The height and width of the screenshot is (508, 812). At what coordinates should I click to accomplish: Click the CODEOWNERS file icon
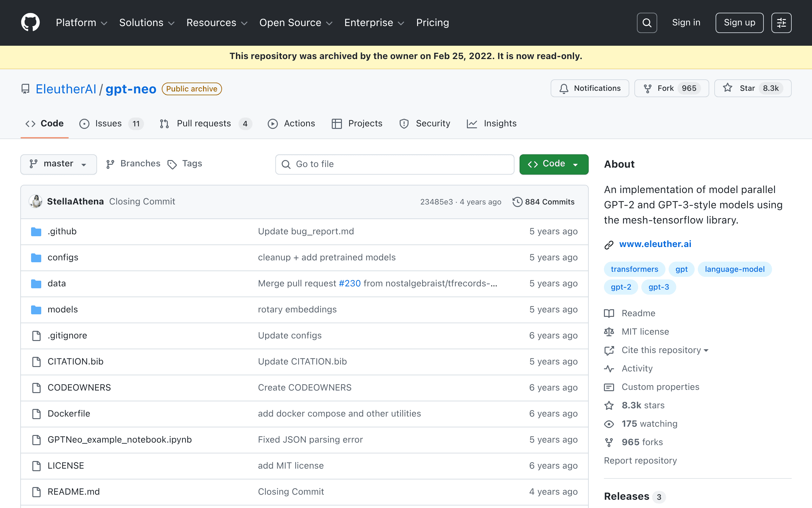[x=36, y=388]
